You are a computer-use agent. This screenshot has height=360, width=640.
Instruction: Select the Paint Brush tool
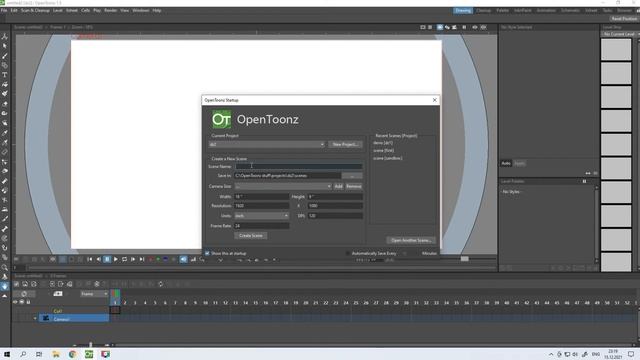click(4, 94)
